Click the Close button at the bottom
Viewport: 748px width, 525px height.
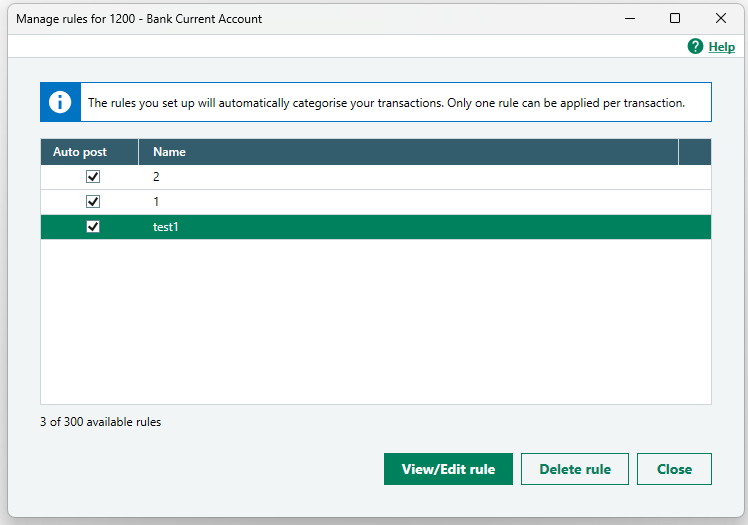pyautogui.click(x=674, y=469)
